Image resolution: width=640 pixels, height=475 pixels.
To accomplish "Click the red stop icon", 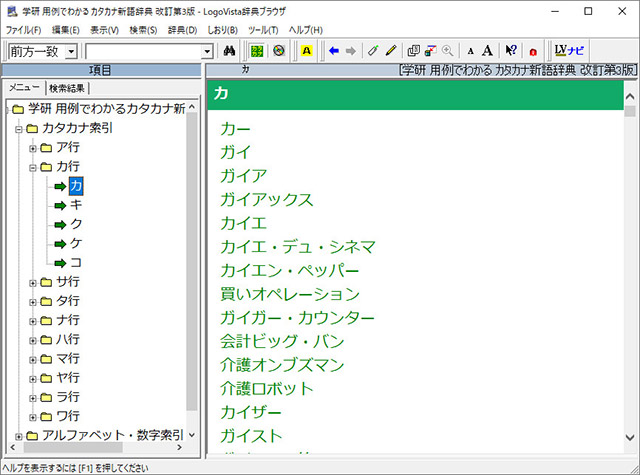I will point(533,52).
